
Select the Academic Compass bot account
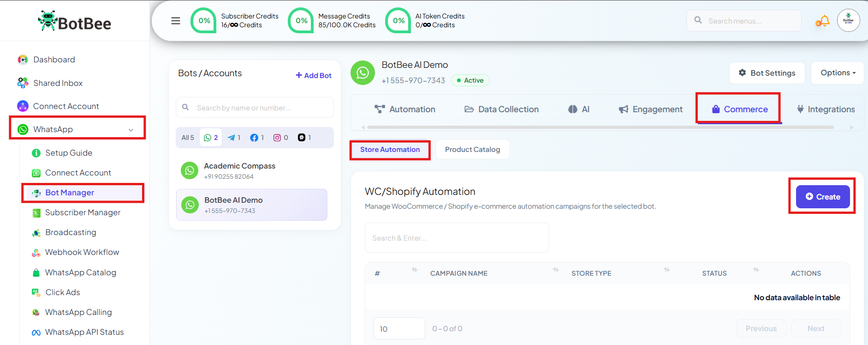(x=252, y=171)
